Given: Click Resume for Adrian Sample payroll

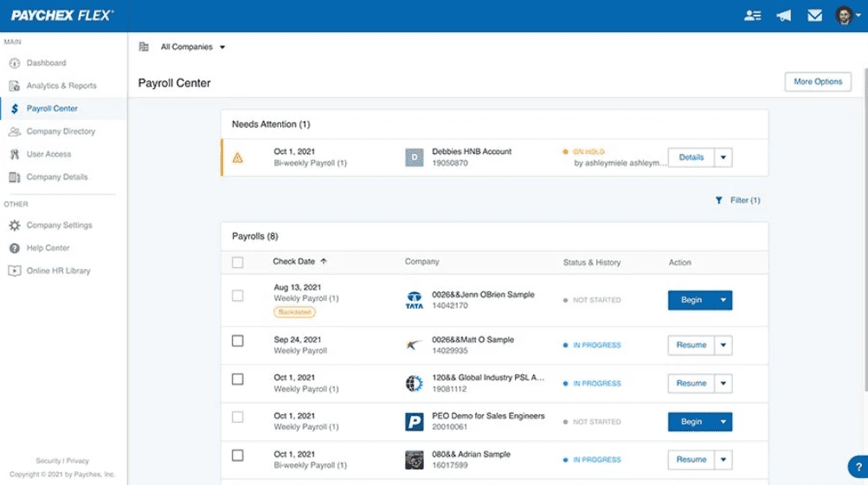Looking at the screenshot, I should pyautogui.click(x=691, y=460).
